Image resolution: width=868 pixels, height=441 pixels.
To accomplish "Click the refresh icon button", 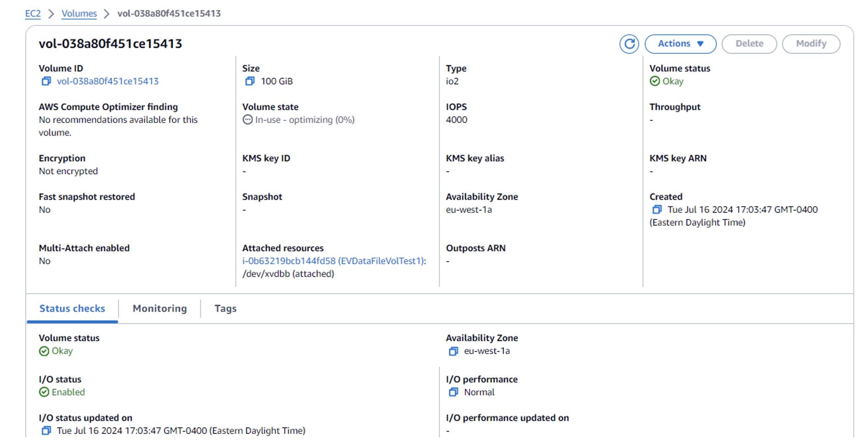I will coord(629,44).
